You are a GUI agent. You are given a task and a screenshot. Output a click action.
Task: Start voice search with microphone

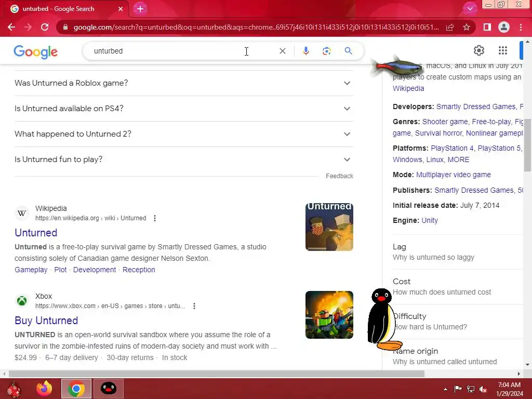tap(305, 51)
